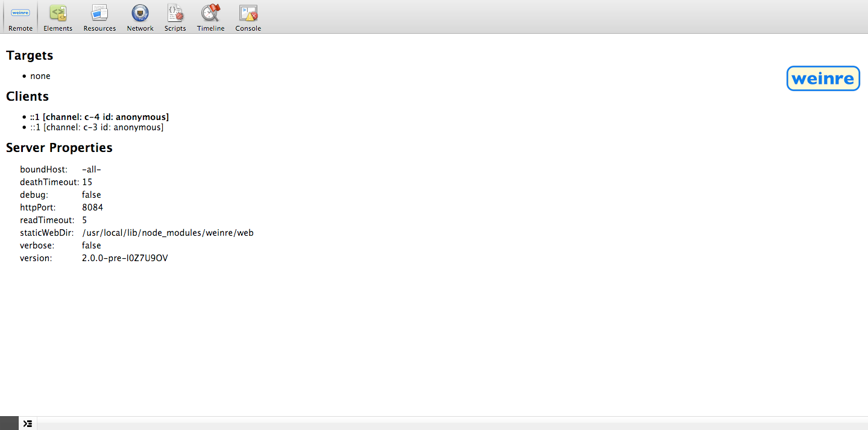Click the version value 2.0.0-pre-I0Z7U9OV
868x430 pixels.
(x=125, y=258)
